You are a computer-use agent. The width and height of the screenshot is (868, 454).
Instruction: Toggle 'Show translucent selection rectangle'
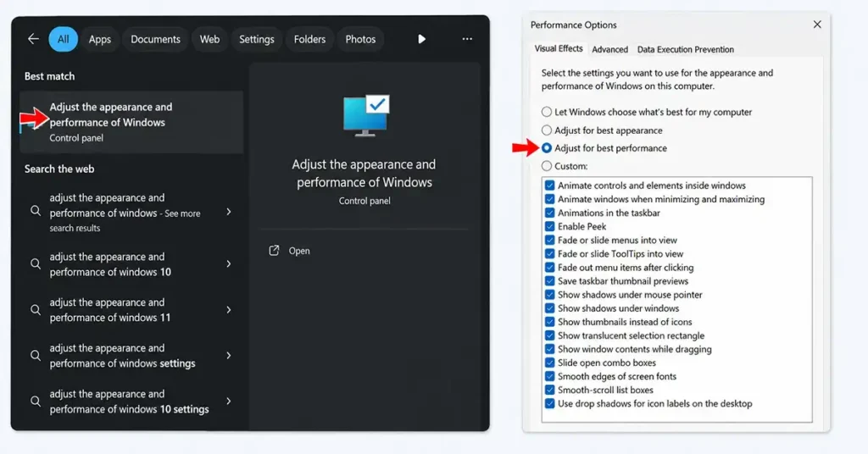(549, 335)
